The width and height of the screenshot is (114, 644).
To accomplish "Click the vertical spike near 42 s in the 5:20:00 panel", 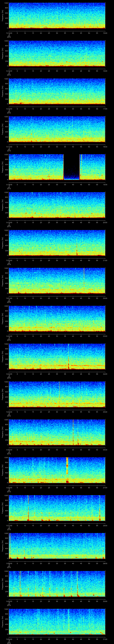I will [77, 243].
